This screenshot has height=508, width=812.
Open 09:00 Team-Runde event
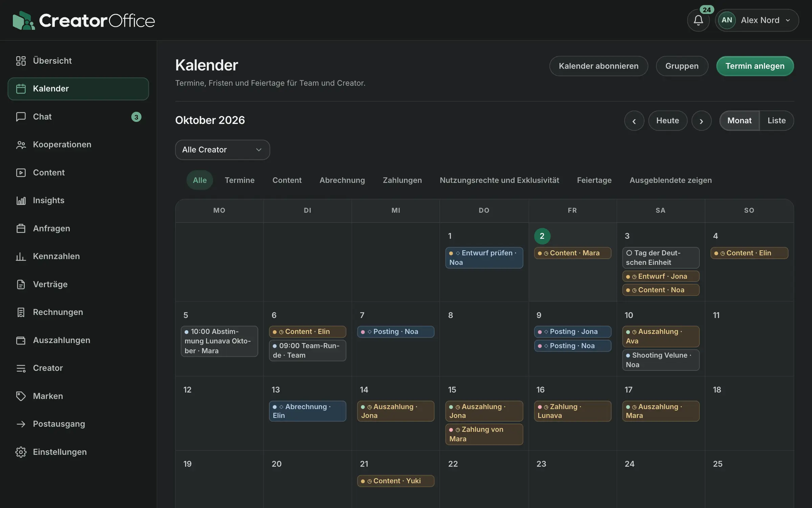point(307,350)
